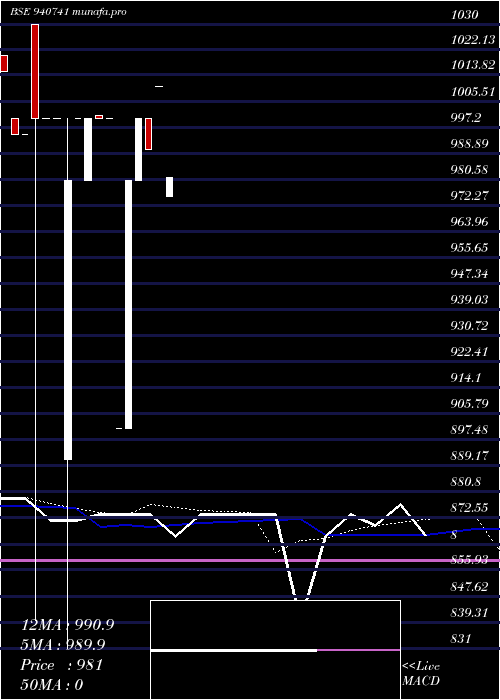Screen dimensions: 500x700
Task: Click the 914.1 price axis label
Action: [466, 378]
